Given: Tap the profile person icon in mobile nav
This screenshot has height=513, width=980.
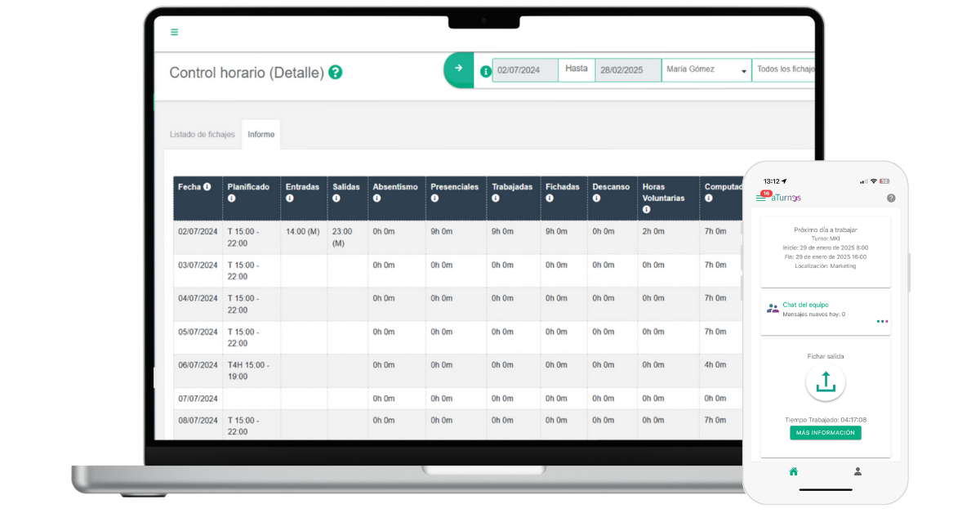Looking at the screenshot, I should (x=857, y=471).
